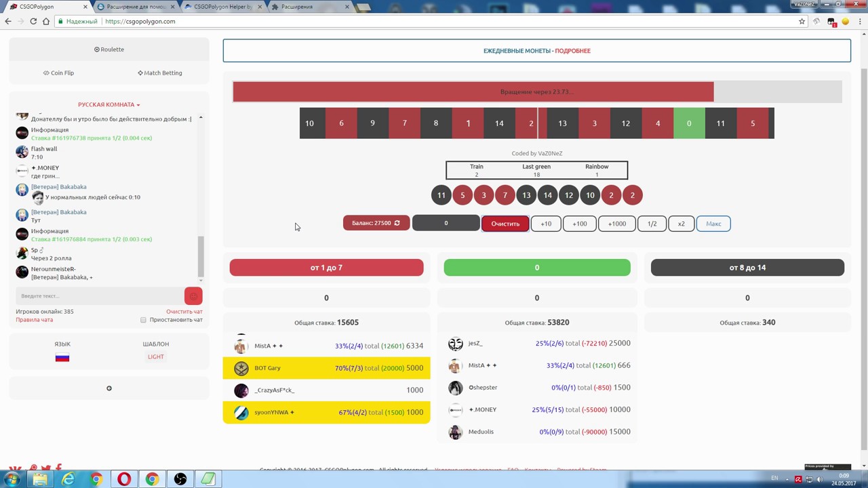Open 'Правила чата' link

pos(34,320)
